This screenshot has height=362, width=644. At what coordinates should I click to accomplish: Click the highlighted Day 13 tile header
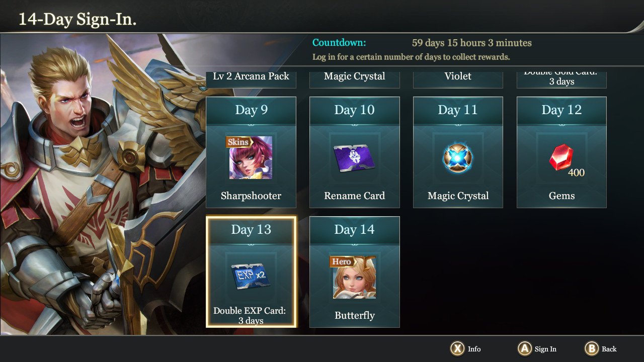pyautogui.click(x=251, y=230)
